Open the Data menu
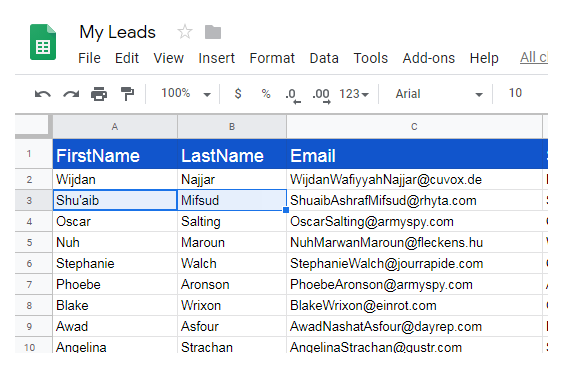The height and width of the screenshot is (368, 563). click(x=324, y=58)
